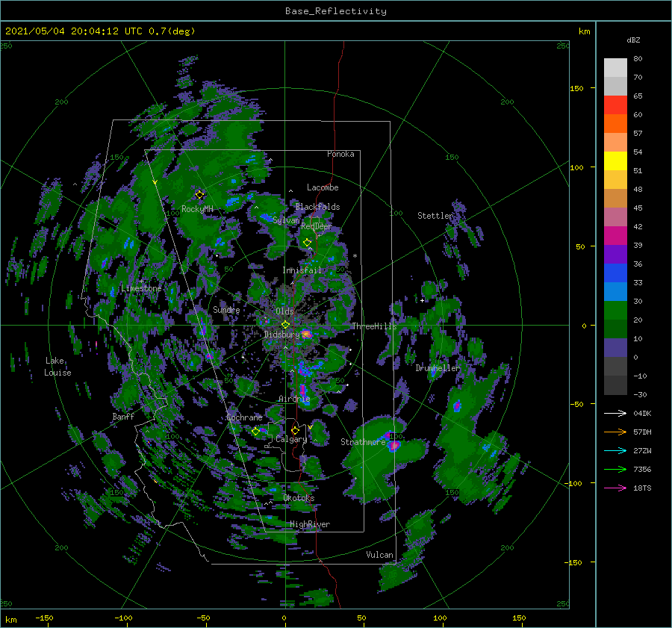Click the intense pink storm cell near Strathmore
Screen dimensions: 672x628
393,446
